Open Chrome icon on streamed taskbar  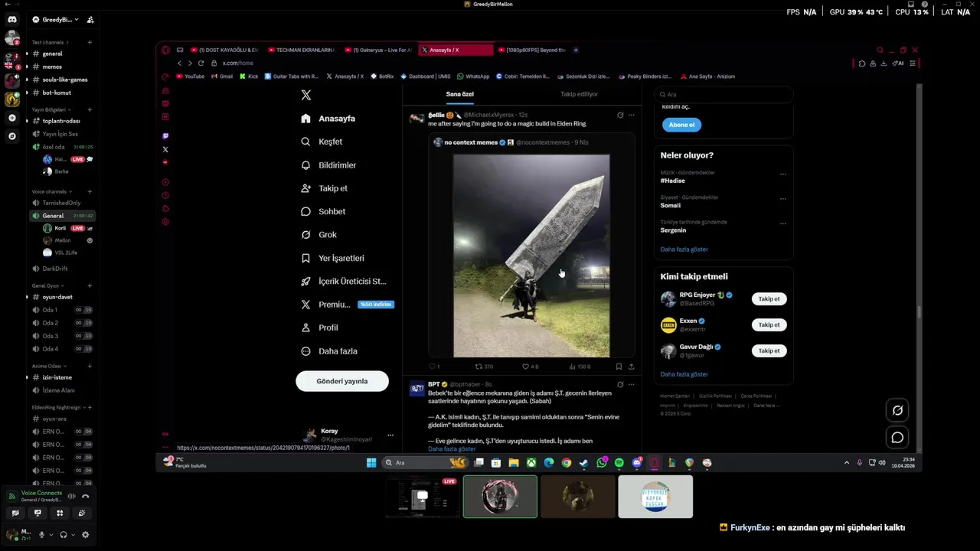[566, 462]
